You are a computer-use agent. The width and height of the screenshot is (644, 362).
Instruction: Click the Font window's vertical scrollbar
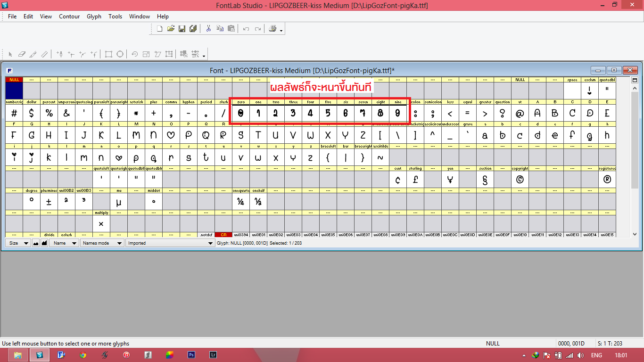click(635, 160)
